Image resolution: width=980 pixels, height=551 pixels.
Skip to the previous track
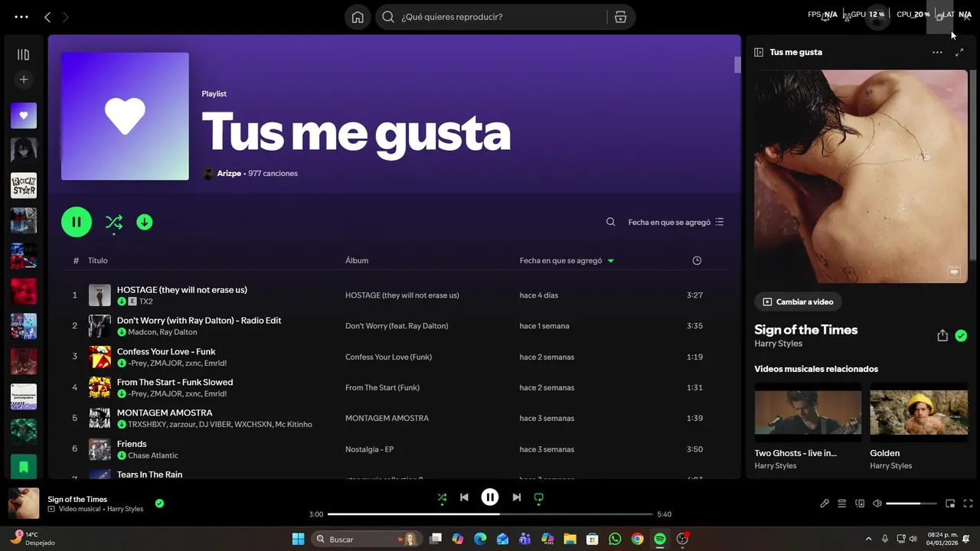(464, 497)
